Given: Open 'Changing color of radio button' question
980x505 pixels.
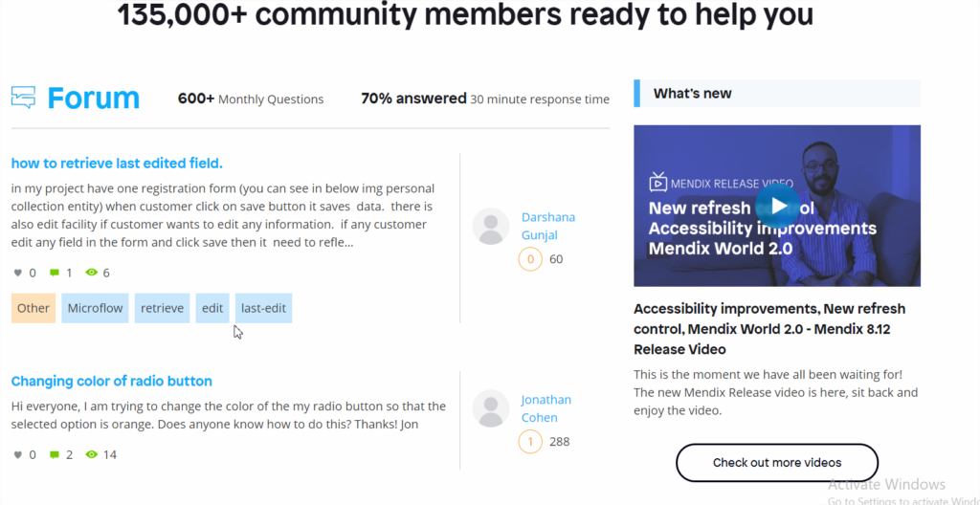Looking at the screenshot, I should [112, 382].
